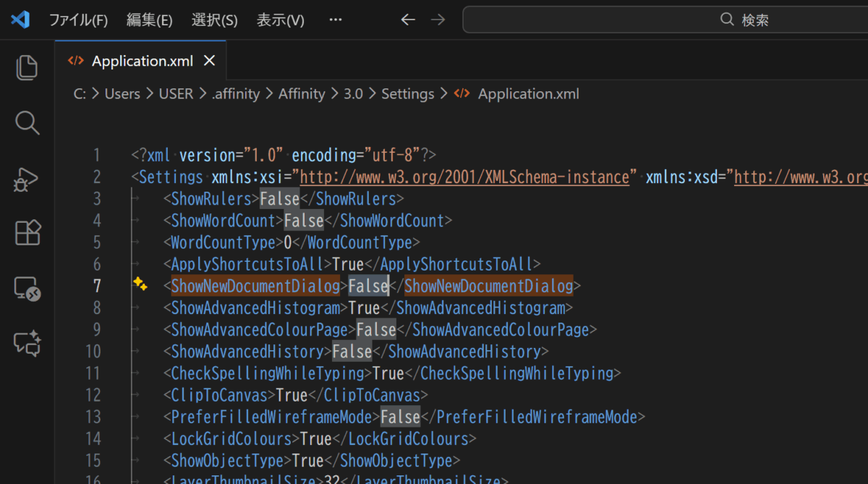Expand the Settings breadcrumb folder
Viewport: 868px width, 484px height.
click(x=407, y=94)
